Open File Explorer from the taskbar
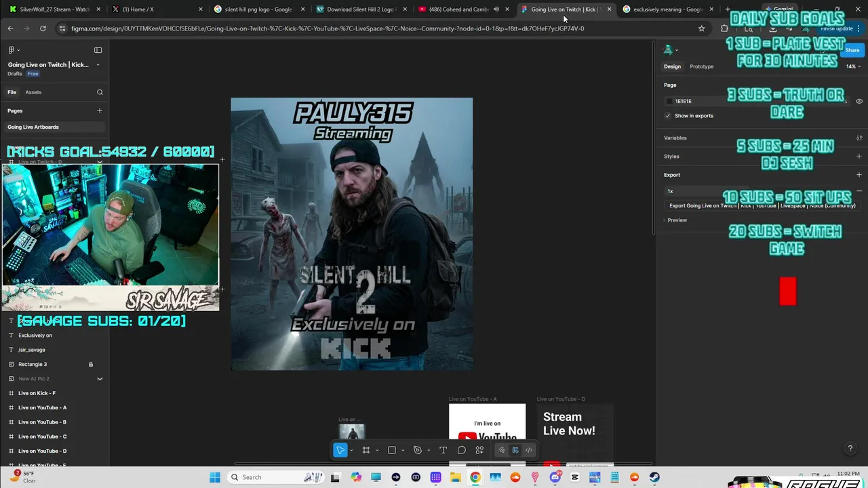 (x=456, y=477)
